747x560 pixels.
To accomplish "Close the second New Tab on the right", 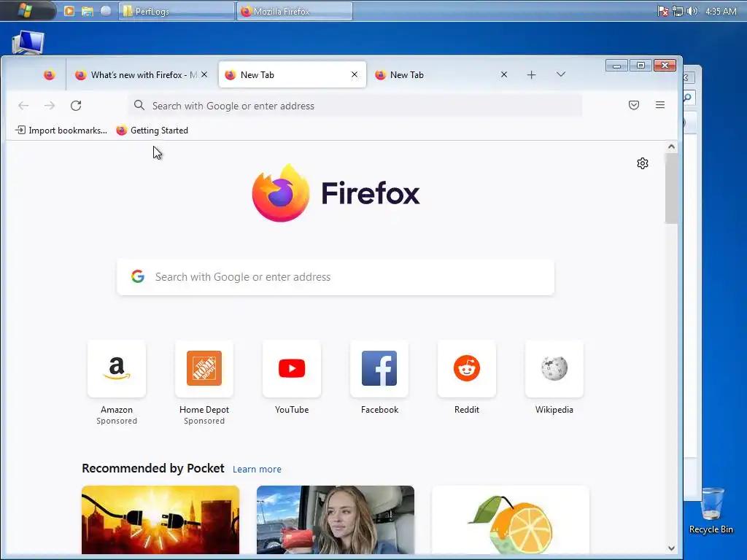I will [504, 75].
